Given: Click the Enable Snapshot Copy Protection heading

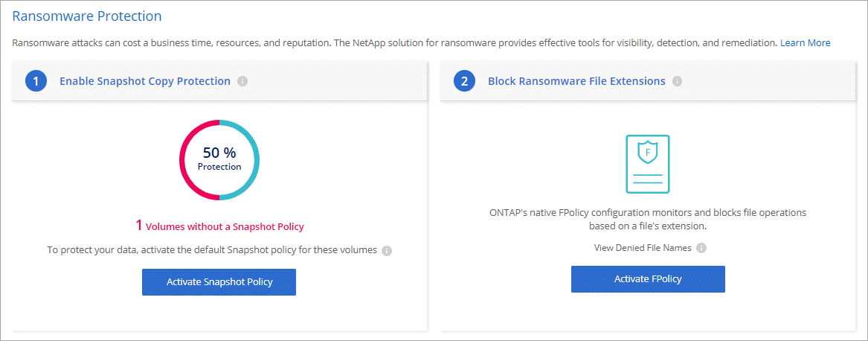Looking at the screenshot, I should pyautogui.click(x=145, y=81).
